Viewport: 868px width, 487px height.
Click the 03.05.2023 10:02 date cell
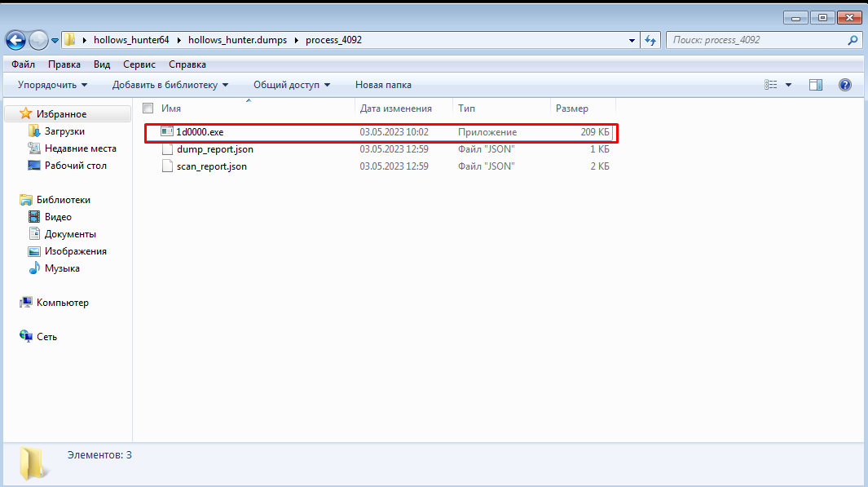pos(394,132)
